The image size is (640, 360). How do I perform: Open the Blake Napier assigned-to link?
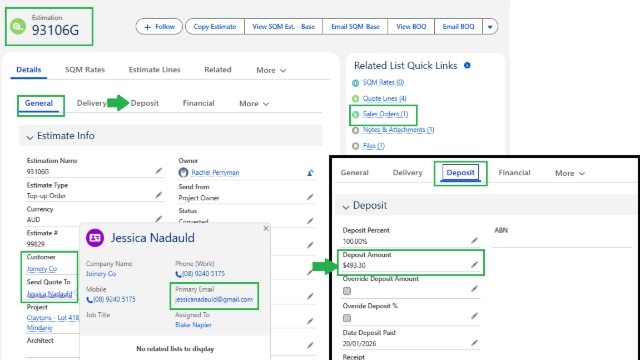[193, 325]
